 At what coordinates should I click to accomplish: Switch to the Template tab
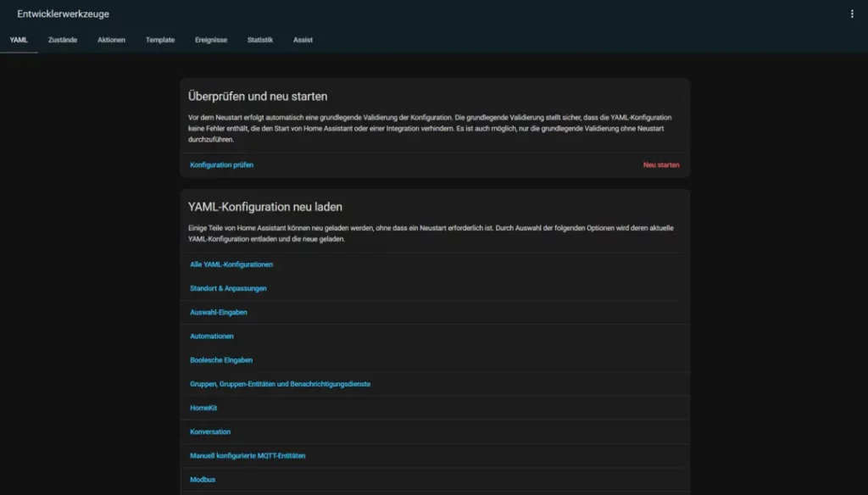[159, 39]
